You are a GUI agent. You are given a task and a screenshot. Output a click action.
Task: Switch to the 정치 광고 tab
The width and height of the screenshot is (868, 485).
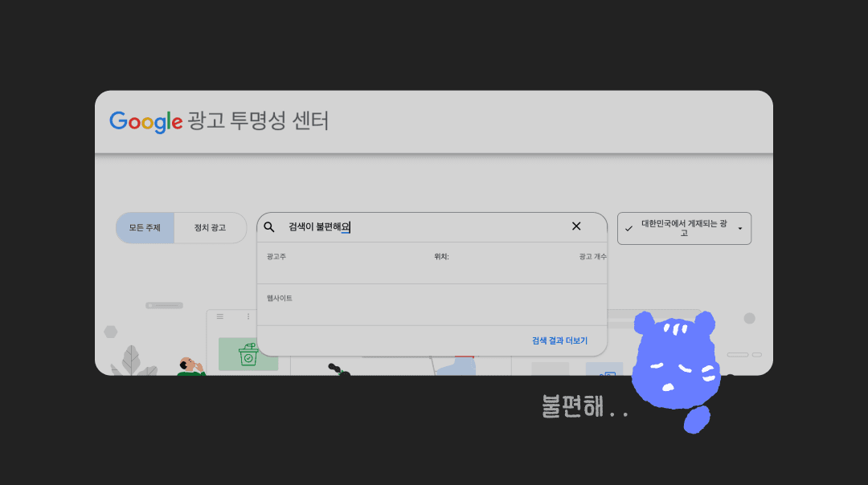pos(210,228)
